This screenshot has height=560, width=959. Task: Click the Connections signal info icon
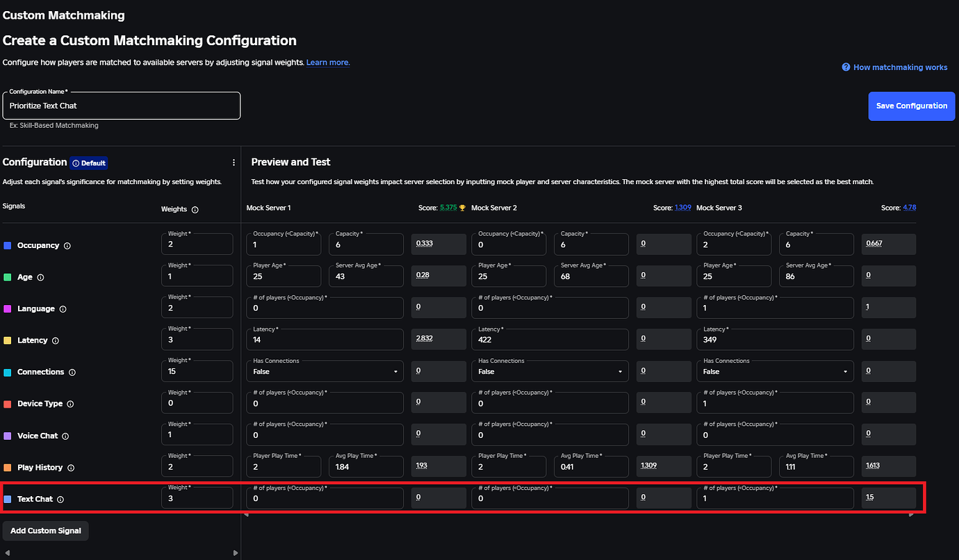pos(72,372)
